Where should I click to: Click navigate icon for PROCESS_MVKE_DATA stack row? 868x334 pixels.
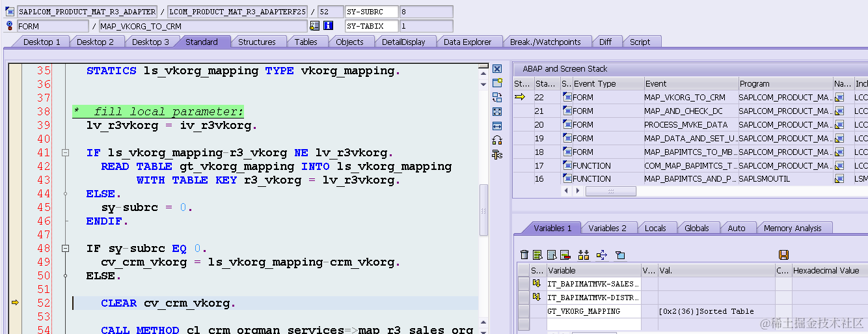(x=840, y=125)
